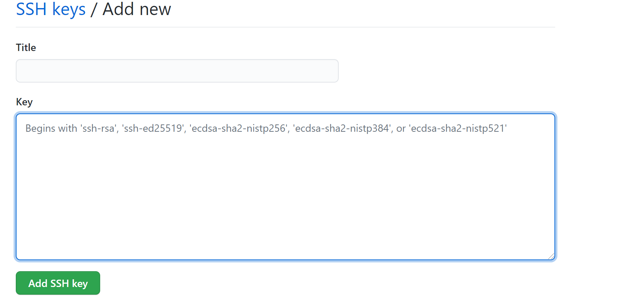Click the Key label text

(24, 102)
